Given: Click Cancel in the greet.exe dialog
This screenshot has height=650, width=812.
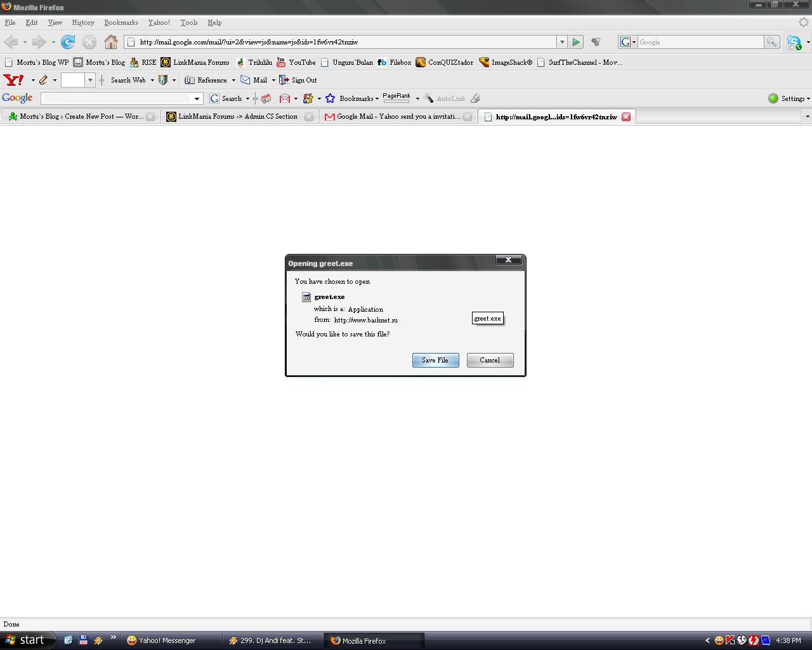Looking at the screenshot, I should pyautogui.click(x=490, y=360).
